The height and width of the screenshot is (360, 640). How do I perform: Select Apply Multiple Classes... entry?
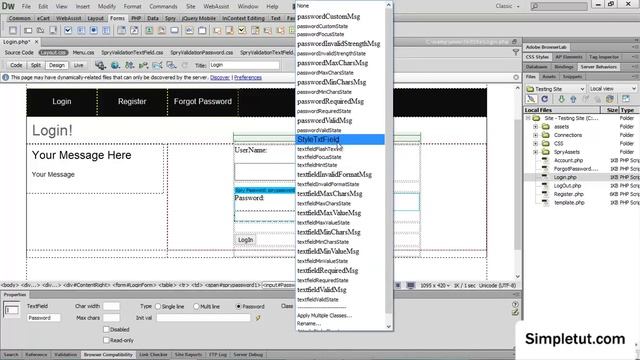[324, 315]
